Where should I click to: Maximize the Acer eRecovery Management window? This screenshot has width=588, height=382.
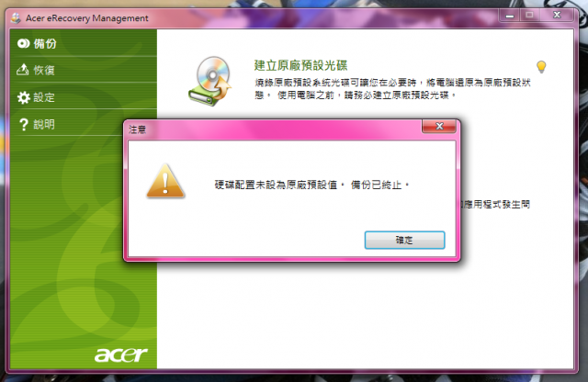click(x=529, y=15)
